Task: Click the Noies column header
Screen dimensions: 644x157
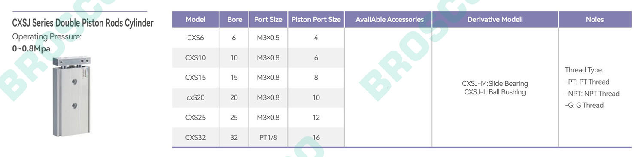Action: click(595, 19)
